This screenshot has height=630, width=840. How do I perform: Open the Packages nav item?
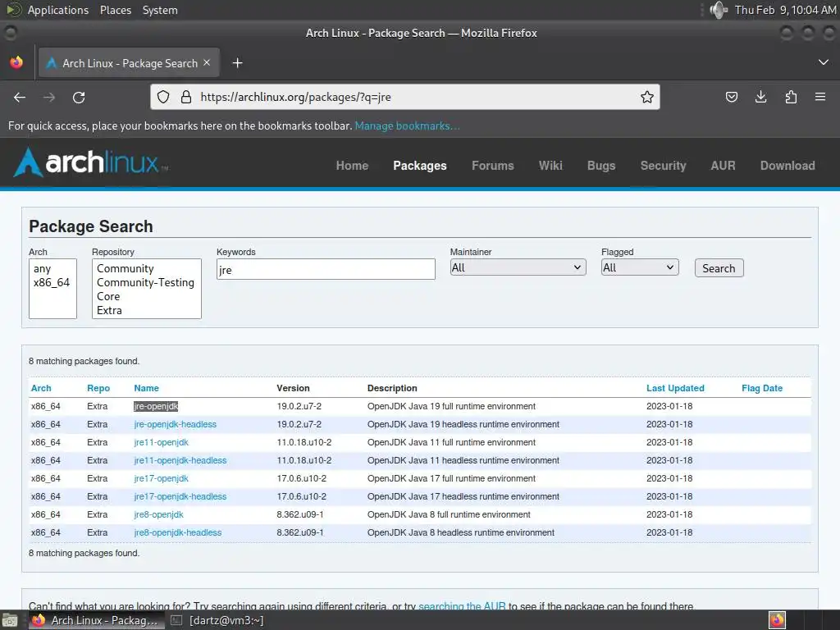click(419, 166)
